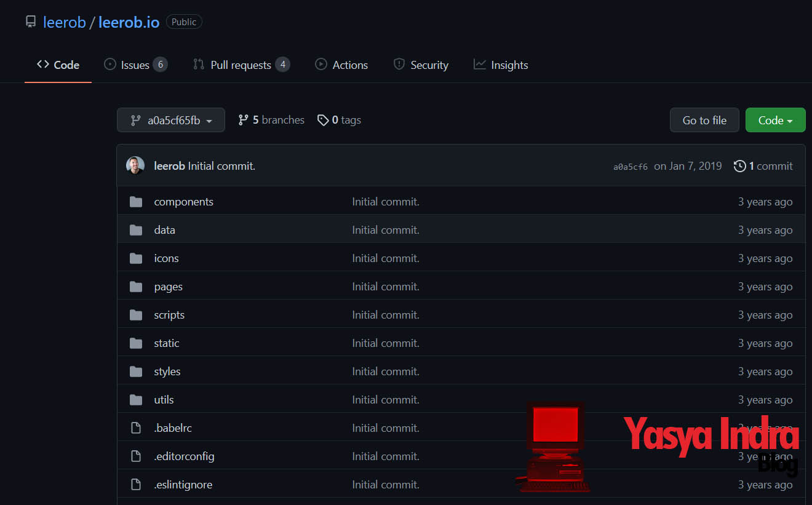Click the folder icon for scripts

[136, 315]
